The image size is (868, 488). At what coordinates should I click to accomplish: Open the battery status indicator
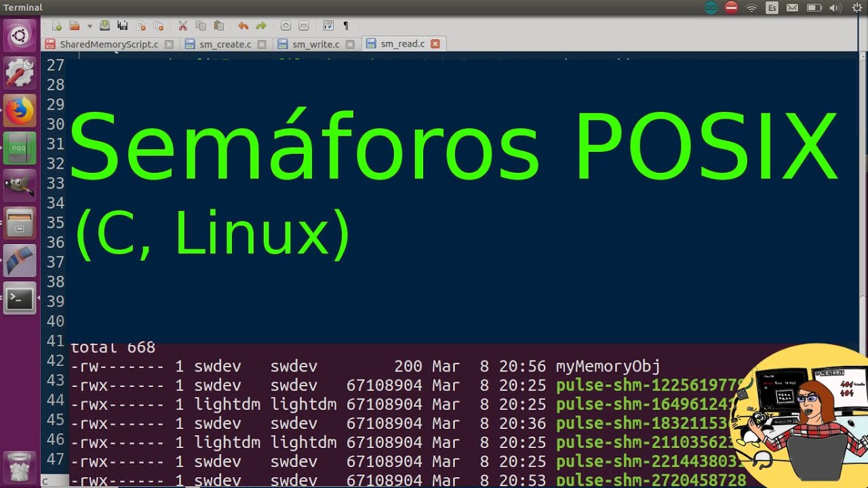[814, 7]
